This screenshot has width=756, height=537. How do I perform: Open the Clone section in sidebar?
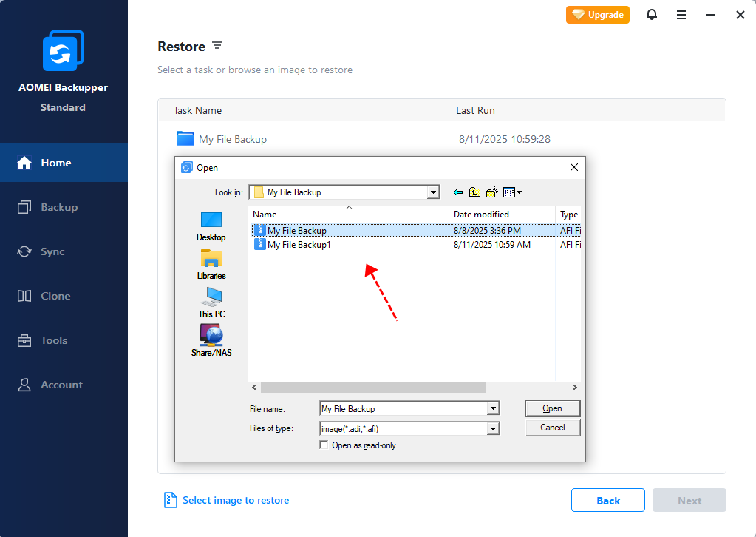point(64,296)
